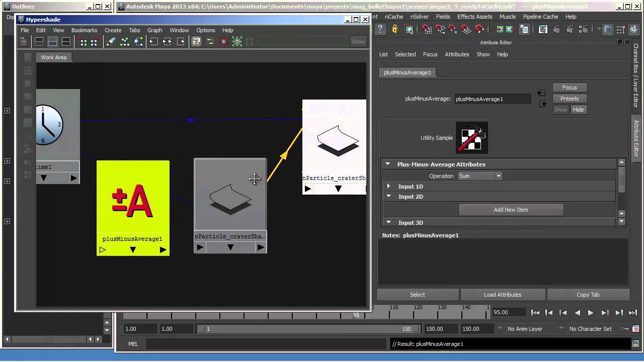Click the Copy Tab button
The image size is (644, 362).
coord(588,295)
